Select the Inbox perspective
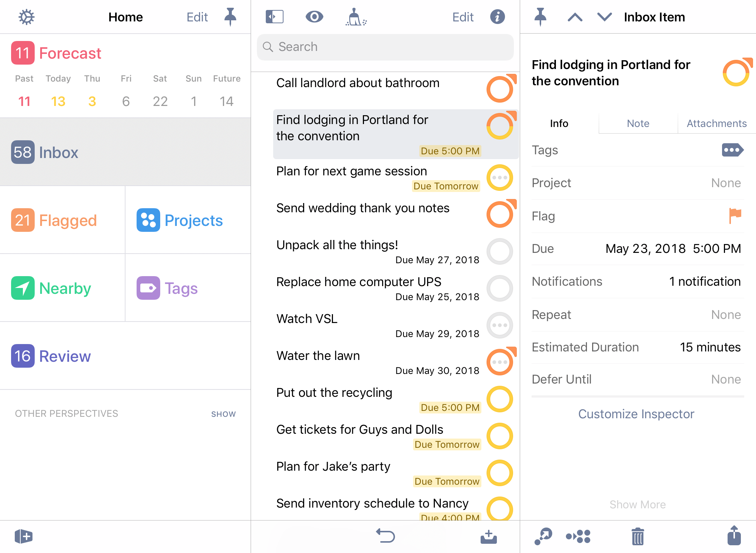The height and width of the screenshot is (553, 756). click(125, 152)
